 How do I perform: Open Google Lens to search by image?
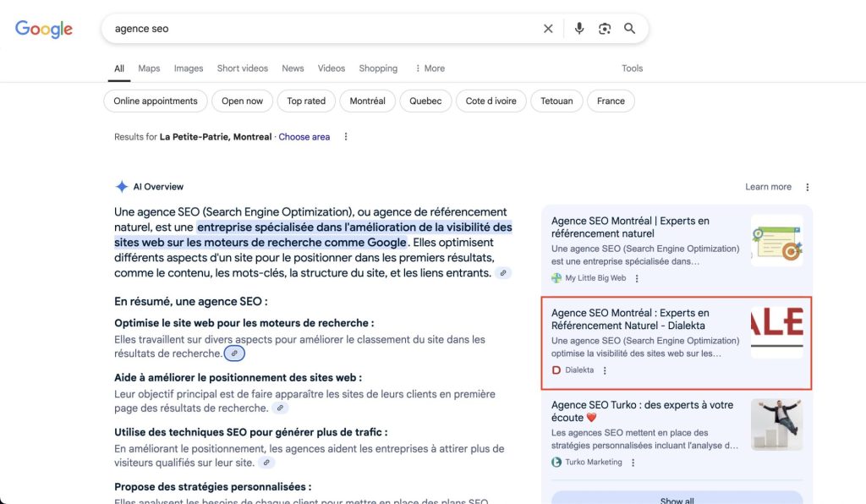coord(604,28)
